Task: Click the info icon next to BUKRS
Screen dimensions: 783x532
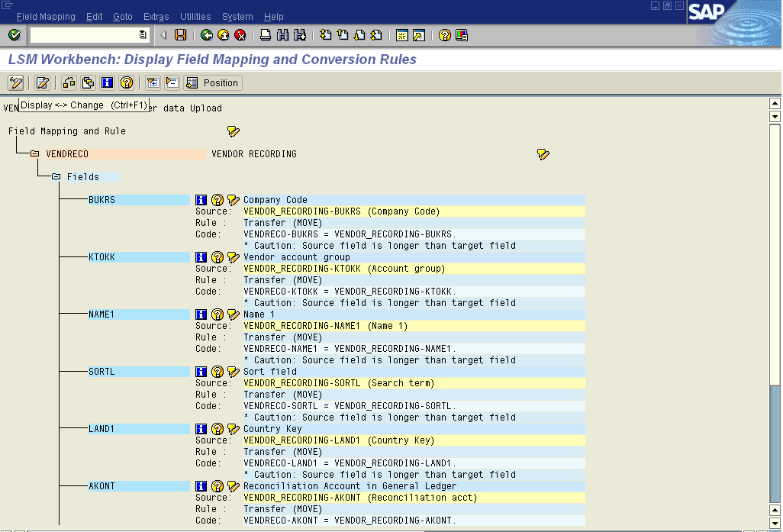Action: pos(201,200)
